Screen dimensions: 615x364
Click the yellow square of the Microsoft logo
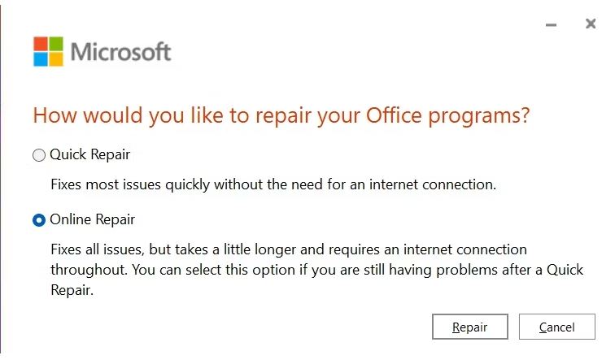pyautogui.click(x=56, y=59)
